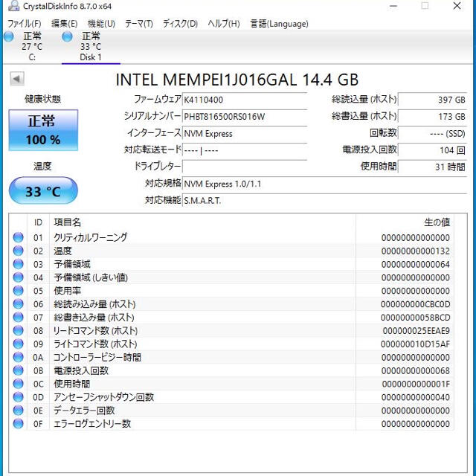Click status orb for ID 09 ライトコマンド数

point(18,344)
